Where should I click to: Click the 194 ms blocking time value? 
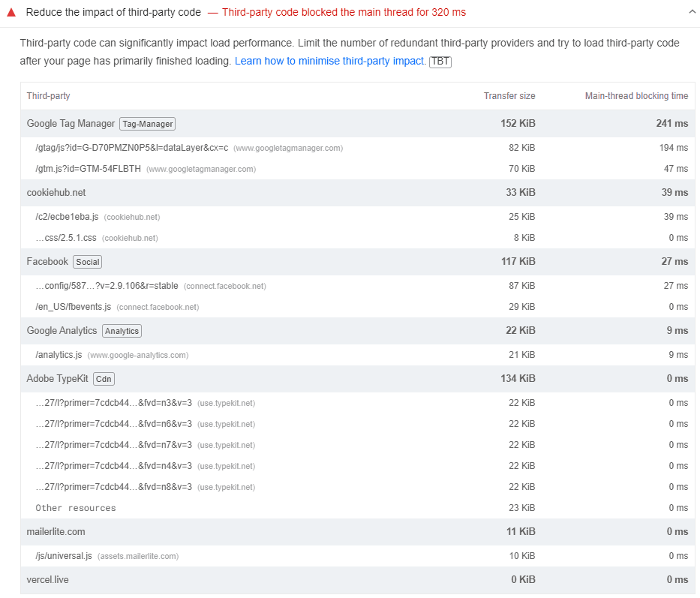(674, 148)
